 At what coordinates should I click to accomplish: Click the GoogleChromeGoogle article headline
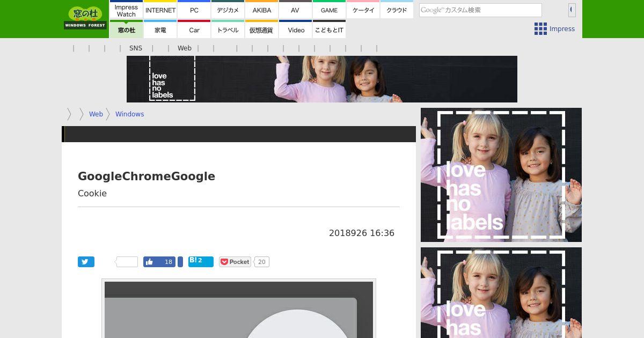click(147, 176)
